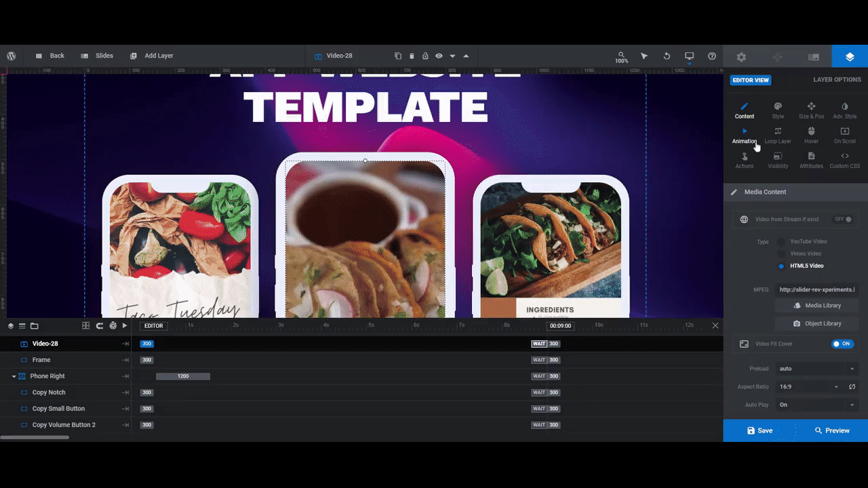Move layer down with the down arrow
This screenshot has height=488, width=868.
click(452, 56)
